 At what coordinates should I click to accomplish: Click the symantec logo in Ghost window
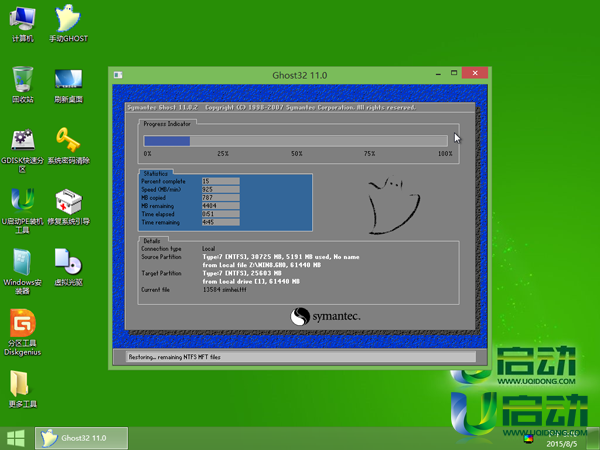(x=325, y=316)
